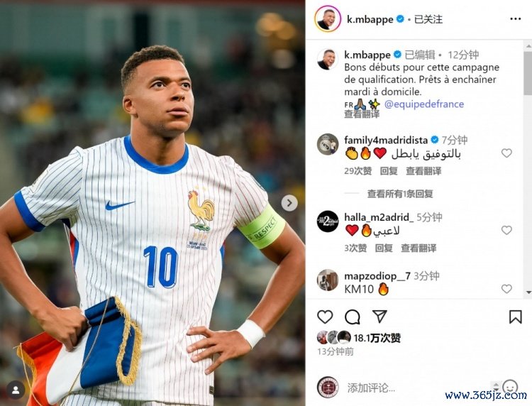Open k.mbappe profile from header username
Viewport: 532px width, 406px height.
pos(370,19)
